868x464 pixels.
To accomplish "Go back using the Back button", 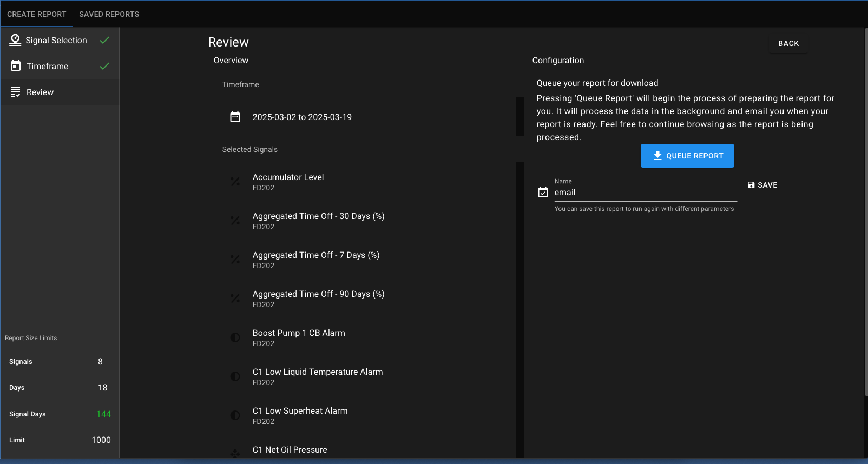I will pyautogui.click(x=788, y=43).
